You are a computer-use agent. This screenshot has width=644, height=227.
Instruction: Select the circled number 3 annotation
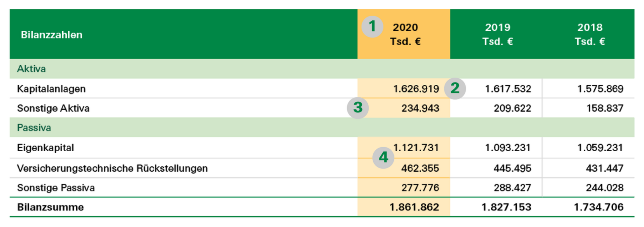(358, 108)
